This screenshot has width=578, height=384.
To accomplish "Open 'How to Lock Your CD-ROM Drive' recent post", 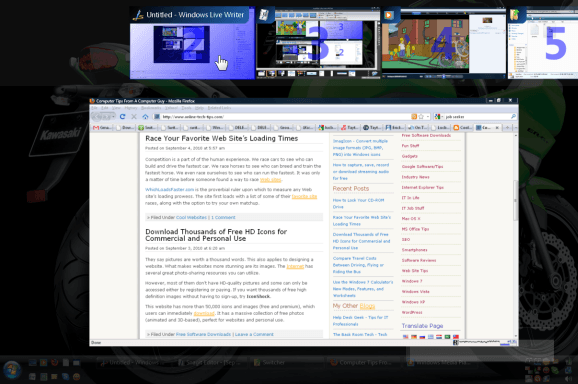I will [x=358, y=203].
